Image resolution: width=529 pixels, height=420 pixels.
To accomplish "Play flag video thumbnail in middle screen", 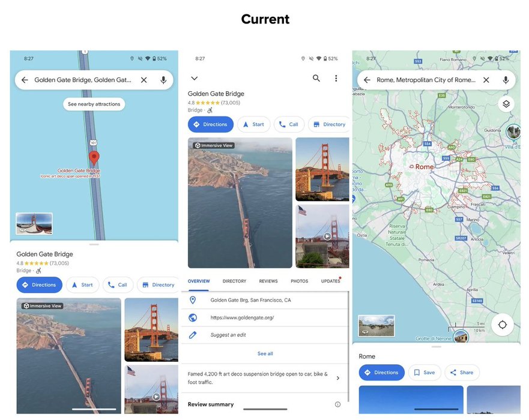I will click(322, 236).
